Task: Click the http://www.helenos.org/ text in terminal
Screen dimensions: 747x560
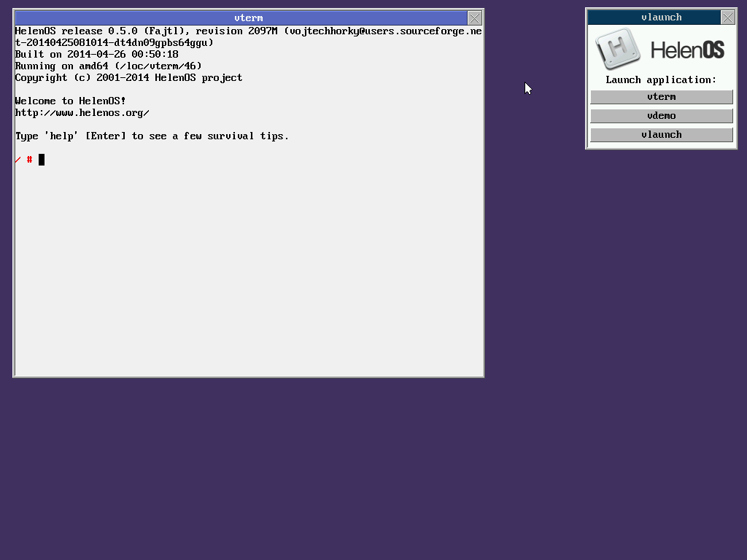Action: [82, 113]
